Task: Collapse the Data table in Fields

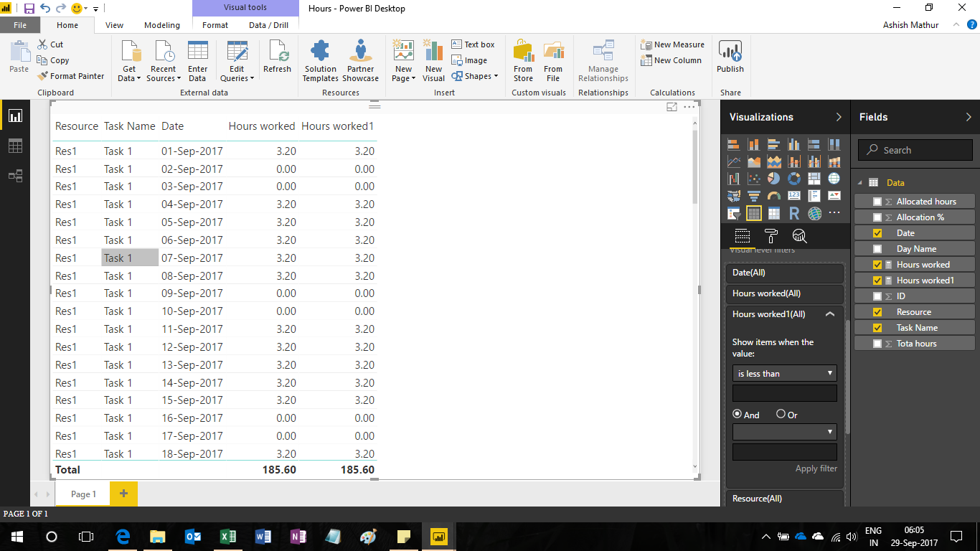Action: point(859,183)
